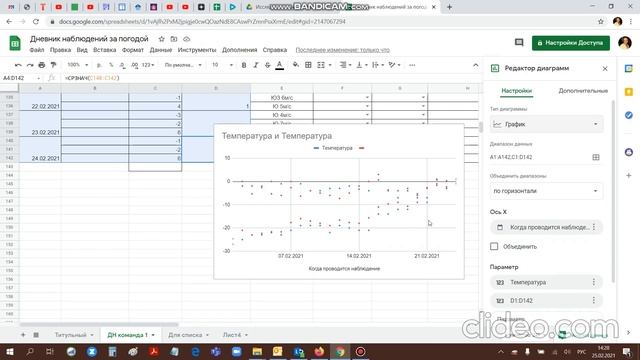Image resolution: width=640 pixels, height=360 pixels.
Task: Open the chart type График dropdown
Action: tap(546, 124)
